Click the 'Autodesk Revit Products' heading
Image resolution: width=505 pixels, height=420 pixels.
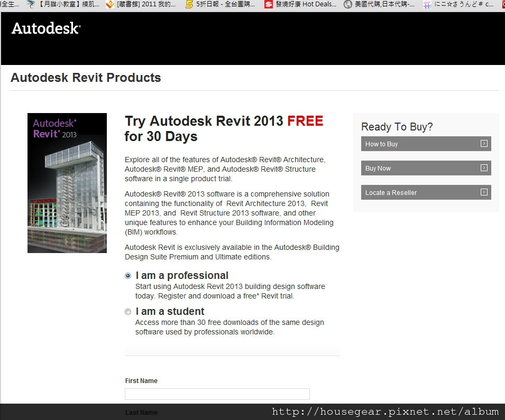86,78
